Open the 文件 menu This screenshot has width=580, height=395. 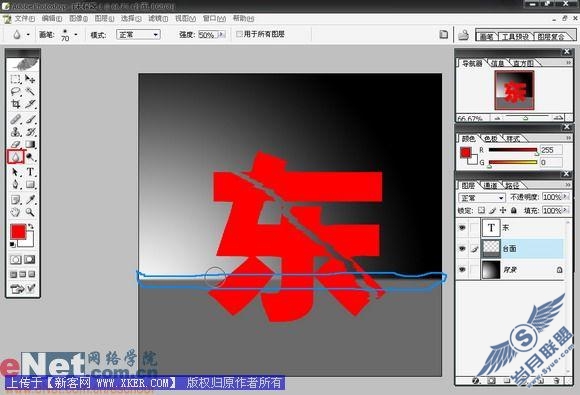[x=24, y=18]
